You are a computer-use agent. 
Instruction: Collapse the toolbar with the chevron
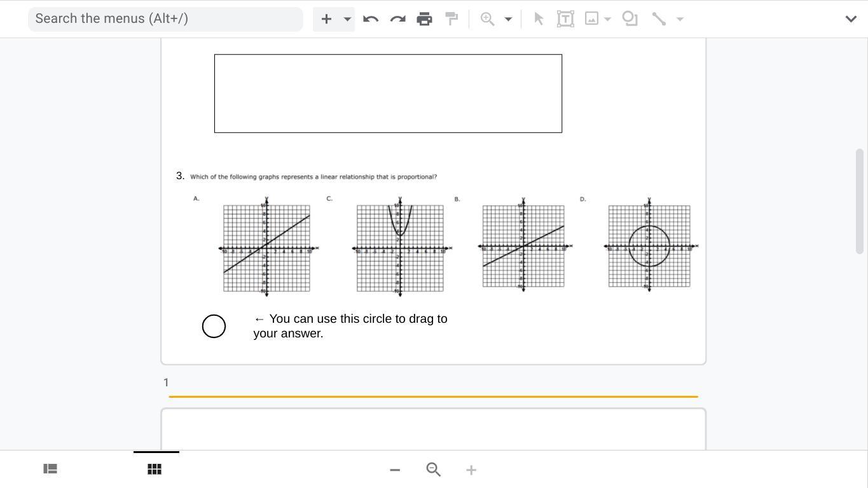(x=851, y=19)
